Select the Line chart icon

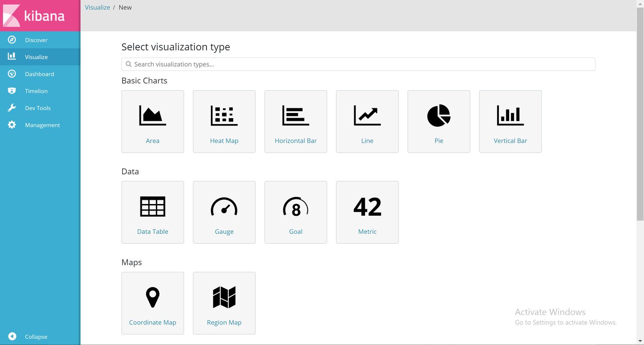click(x=367, y=116)
